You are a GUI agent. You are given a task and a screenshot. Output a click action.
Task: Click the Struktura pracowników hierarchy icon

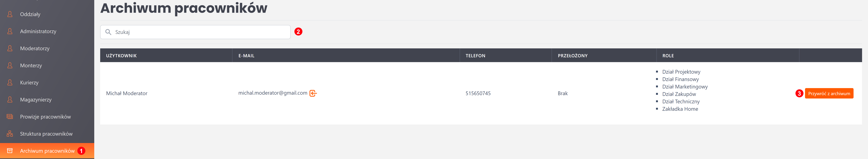click(x=10, y=134)
